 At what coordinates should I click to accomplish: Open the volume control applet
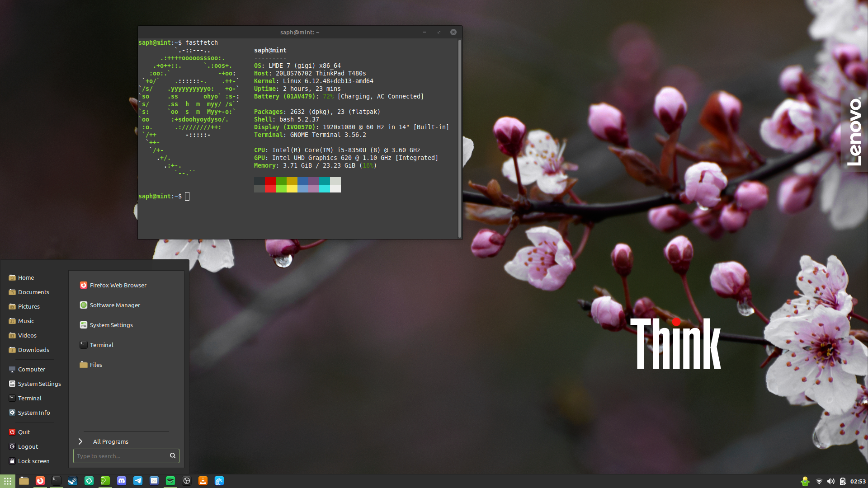pos(830,482)
